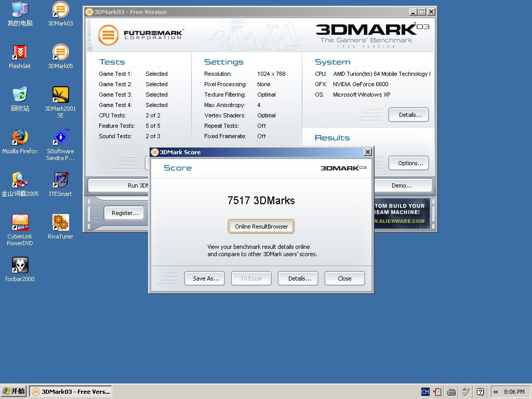Click the Online ResultBrowser button

[261, 227]
